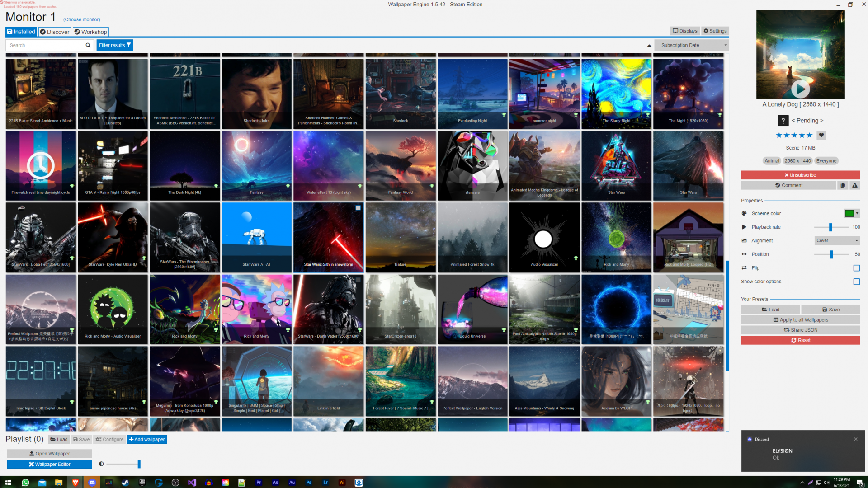Select the Audio Visualizer wallpaper
The height and width of the screenshot is (488, 868).
(544, 238)
